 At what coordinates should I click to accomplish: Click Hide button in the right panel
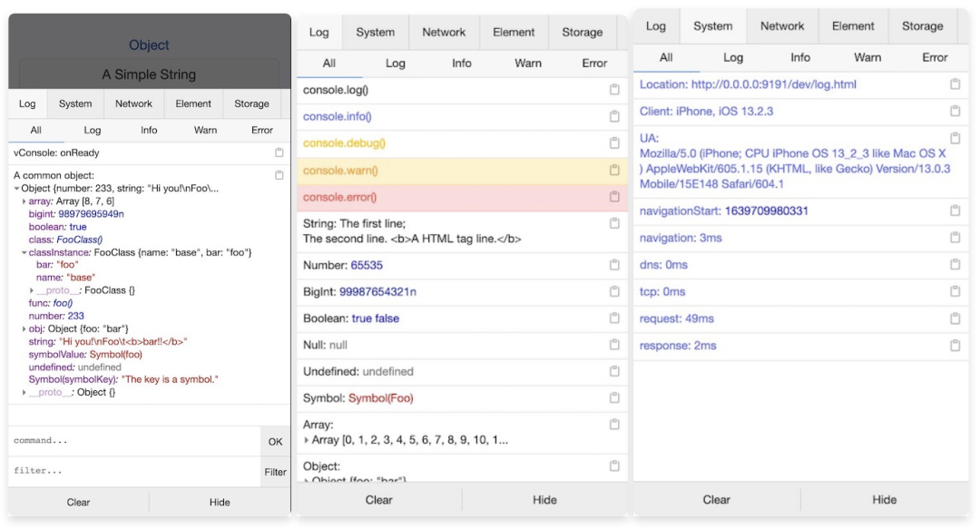click(884, 499)
